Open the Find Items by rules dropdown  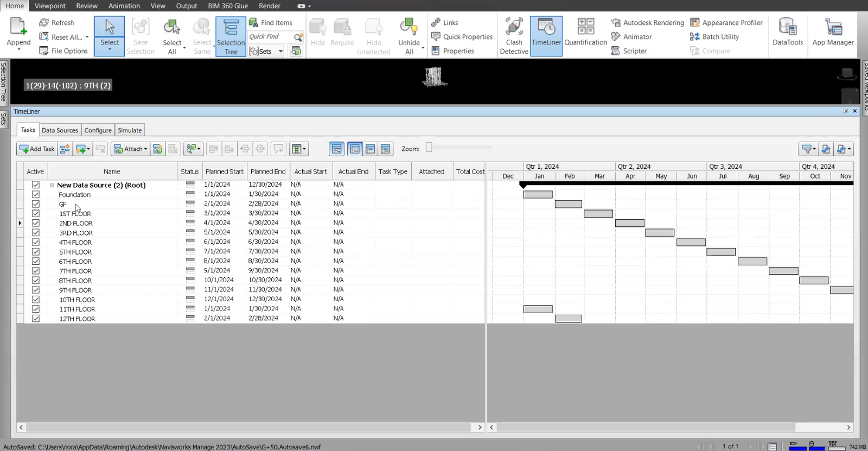[x=193, y=149]
